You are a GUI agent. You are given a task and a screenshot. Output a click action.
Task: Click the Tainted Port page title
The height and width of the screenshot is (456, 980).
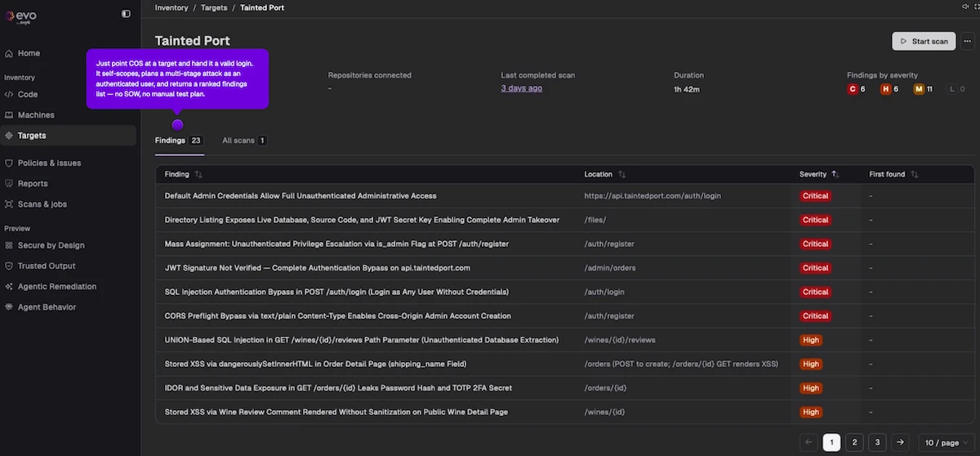point(193,41)
